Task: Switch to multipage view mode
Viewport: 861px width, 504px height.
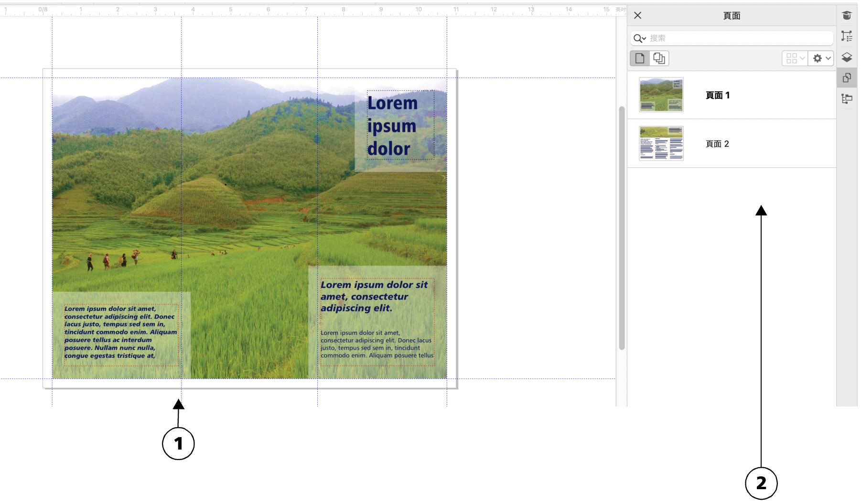Action: click(x=659, y=58)
